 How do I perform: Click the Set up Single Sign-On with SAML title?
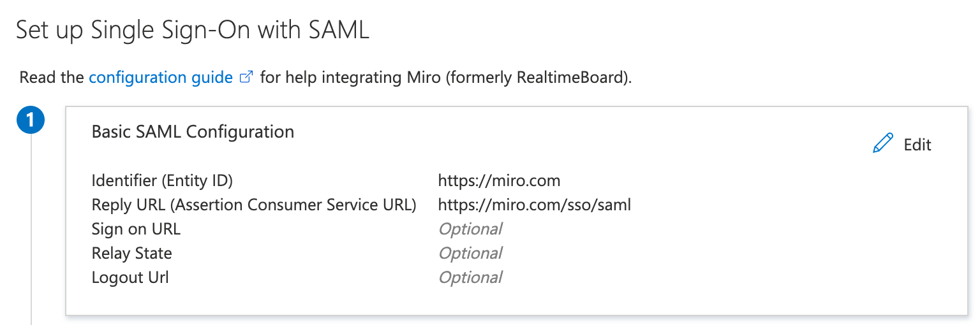click(192, 31)
